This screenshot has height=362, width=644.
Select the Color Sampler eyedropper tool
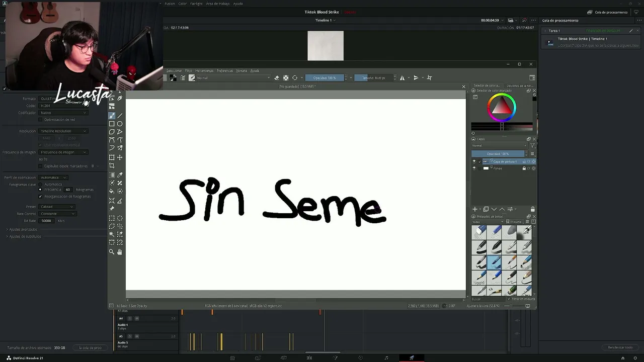point(120,175)
